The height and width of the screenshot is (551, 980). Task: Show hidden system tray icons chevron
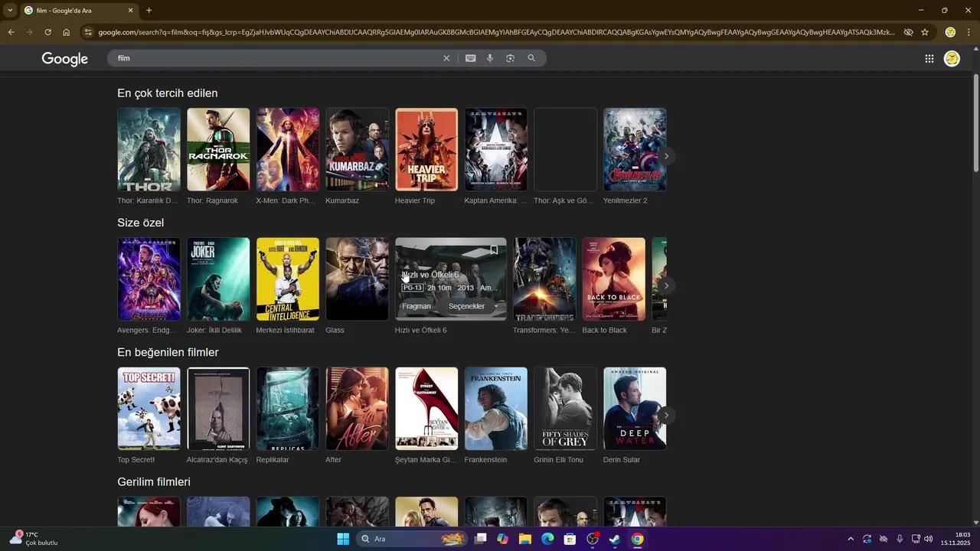[x=850, y=539]
